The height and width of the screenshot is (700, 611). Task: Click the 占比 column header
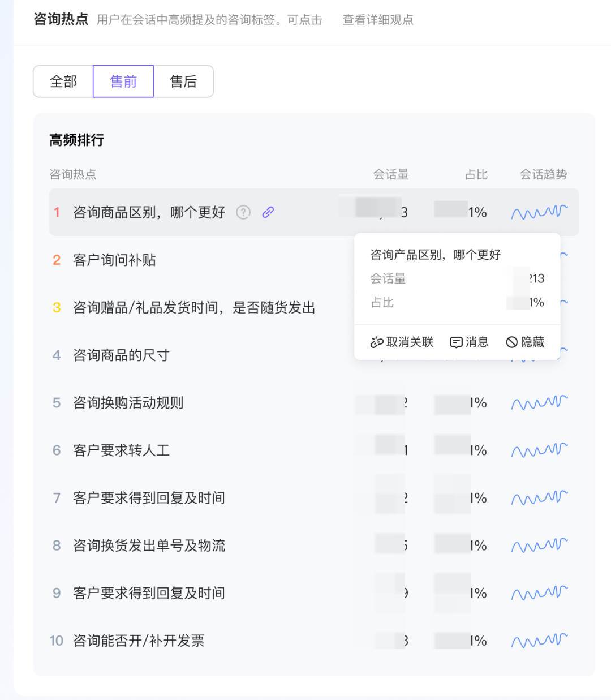476,174
